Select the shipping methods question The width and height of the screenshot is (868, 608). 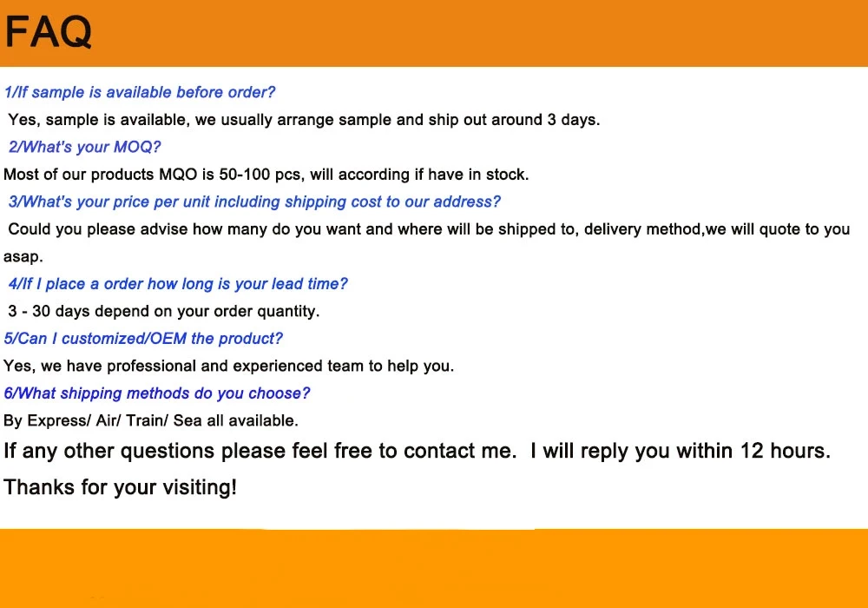[157, 393]
